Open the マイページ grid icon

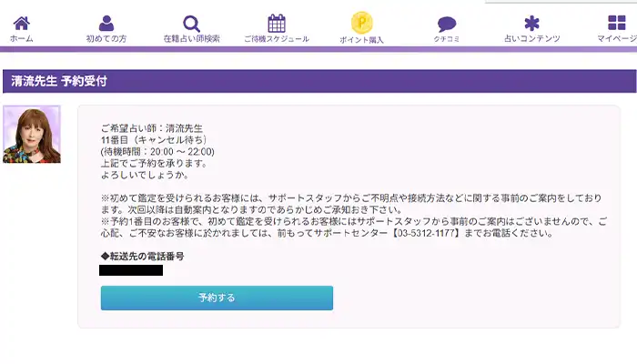(616, 24)
